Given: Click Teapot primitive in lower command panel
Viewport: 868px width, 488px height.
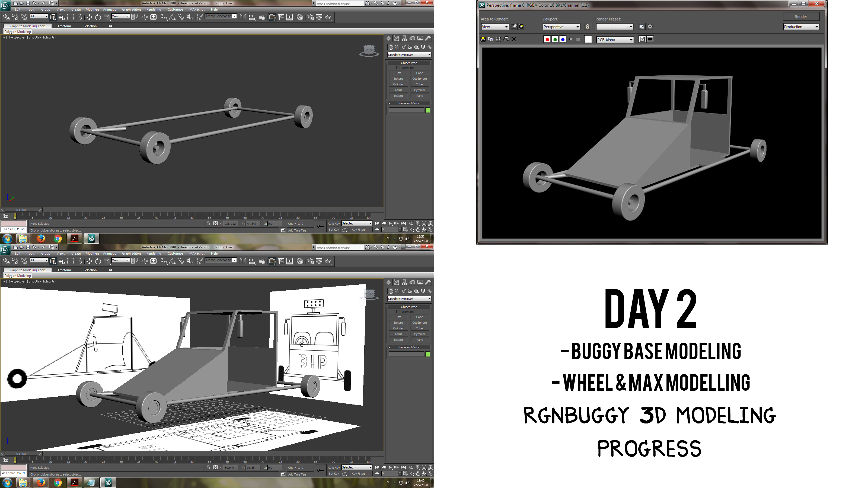Looking at the screenshot, I should (x=398, y=340).
